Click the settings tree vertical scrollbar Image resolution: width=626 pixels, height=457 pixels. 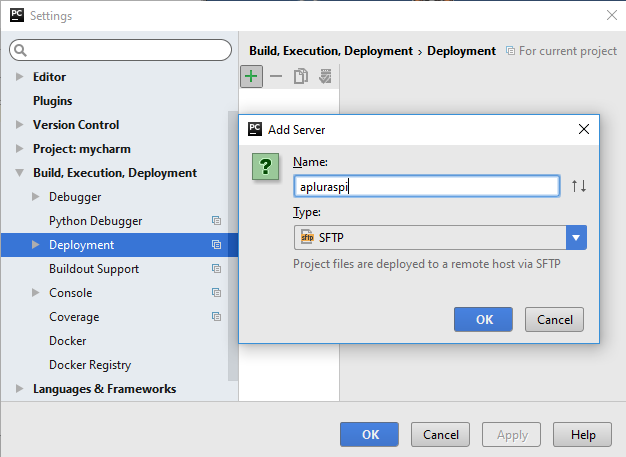(233, 246)
